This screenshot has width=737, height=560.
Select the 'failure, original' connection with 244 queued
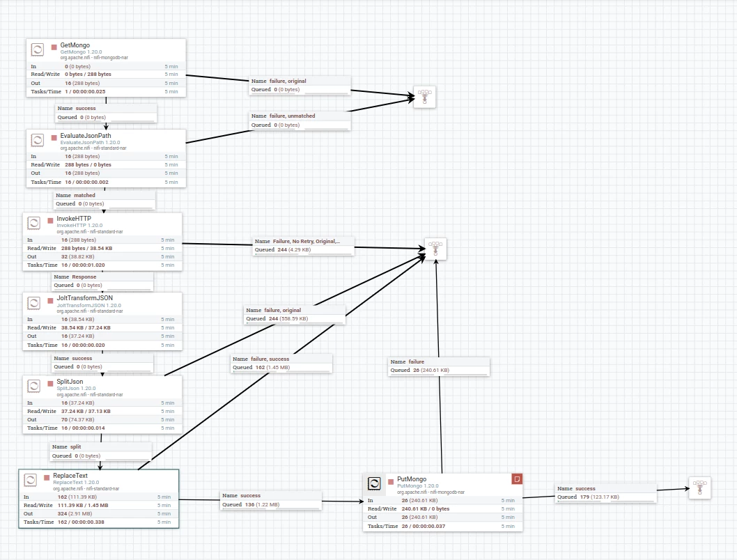click(x=295, y=315)
